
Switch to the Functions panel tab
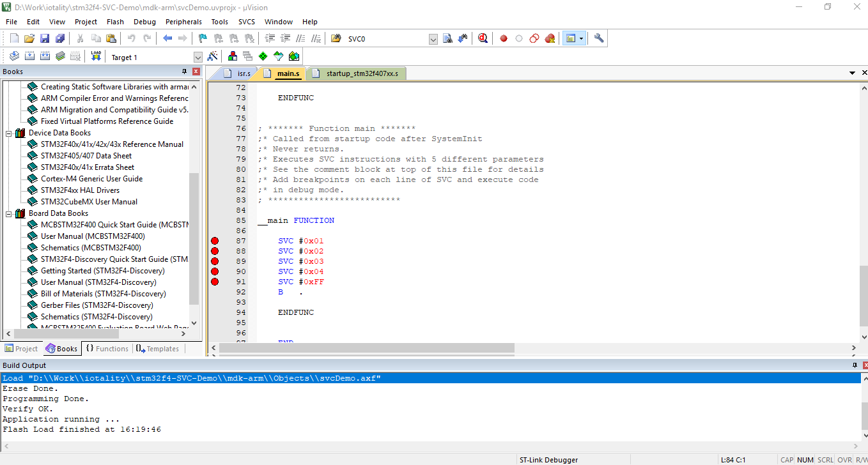tap(106, 349)
